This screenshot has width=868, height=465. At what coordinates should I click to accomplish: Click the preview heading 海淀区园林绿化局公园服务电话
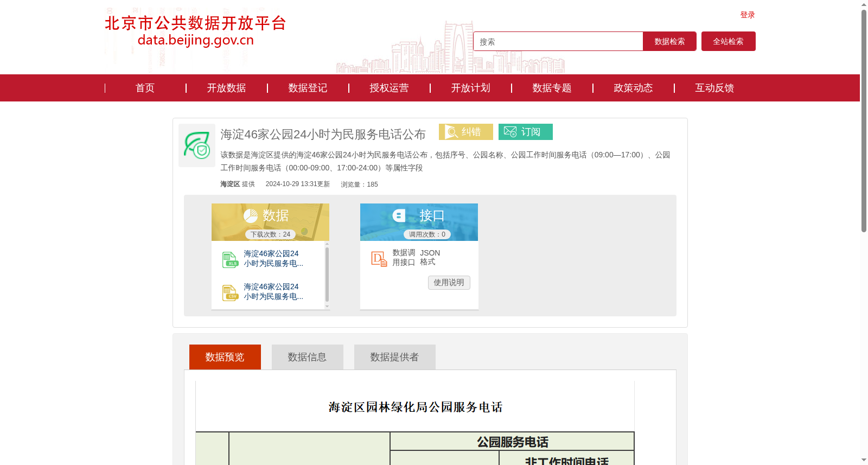click(x=416, y=407)
